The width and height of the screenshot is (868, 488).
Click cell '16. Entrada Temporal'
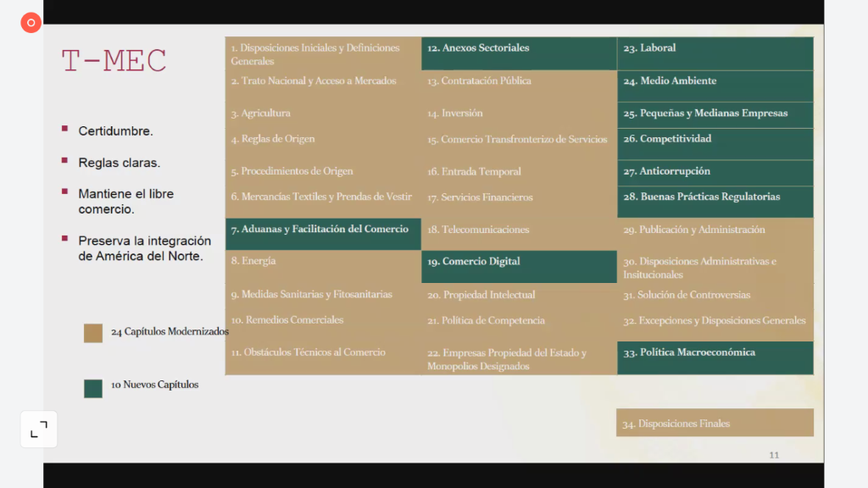[520, 173]
